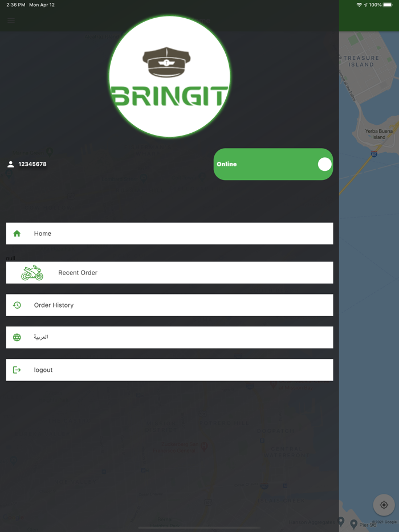Click Yerba Buena Island map label
The height and width of the screenshot is (532, 399).
[378, 134]
